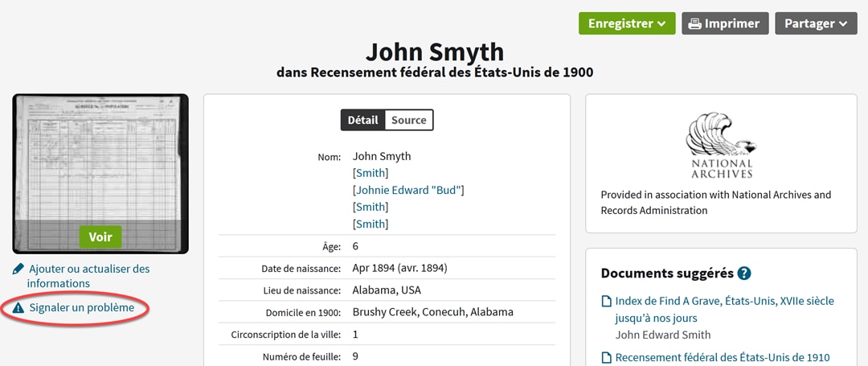Image resolution: width=868 pixels, height=366 pixels.
Task: Switch to the Détail tab
Action: pyautogui.click(x=362, y=120)
